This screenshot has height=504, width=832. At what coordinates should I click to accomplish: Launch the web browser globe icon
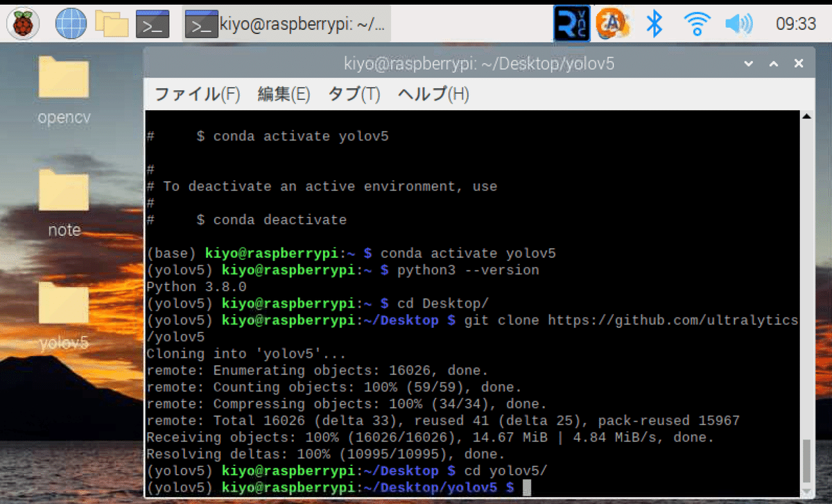(70, 24)
